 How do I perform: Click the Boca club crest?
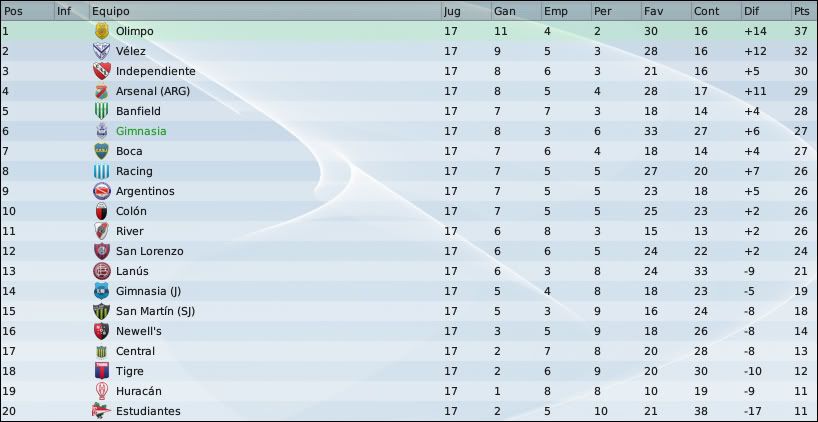pos(101,151)
